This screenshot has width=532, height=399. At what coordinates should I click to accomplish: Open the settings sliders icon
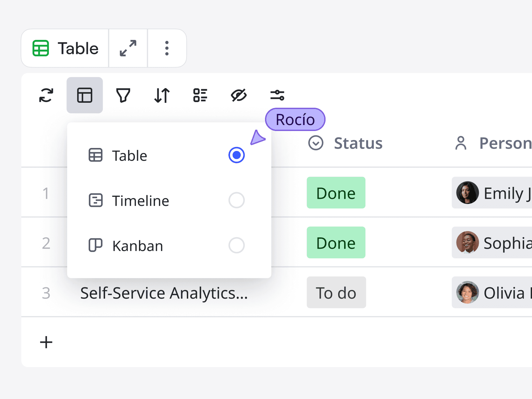pos(277,95)
